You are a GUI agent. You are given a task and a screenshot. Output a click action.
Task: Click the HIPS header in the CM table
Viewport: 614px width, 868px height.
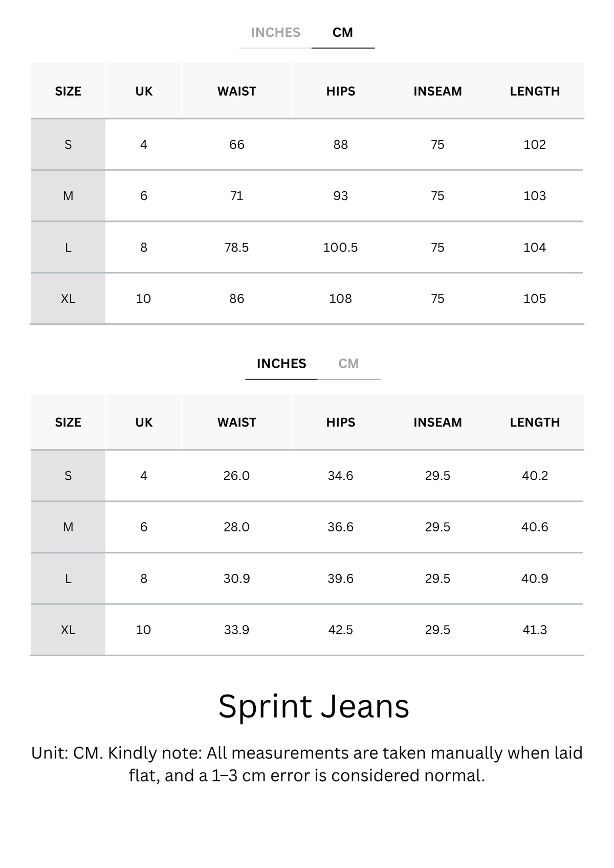[x=341, y=92]
